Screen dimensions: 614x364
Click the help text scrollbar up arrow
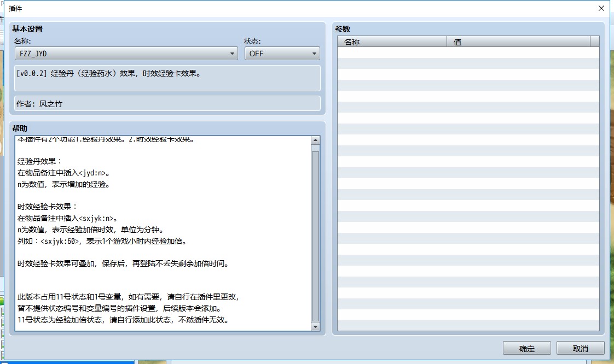click(315, 140)
